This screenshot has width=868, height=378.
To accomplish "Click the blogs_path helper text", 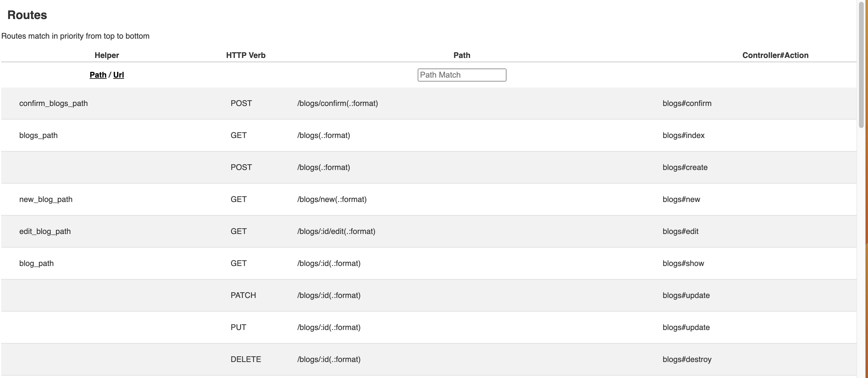I will click(x=38, y=136).
